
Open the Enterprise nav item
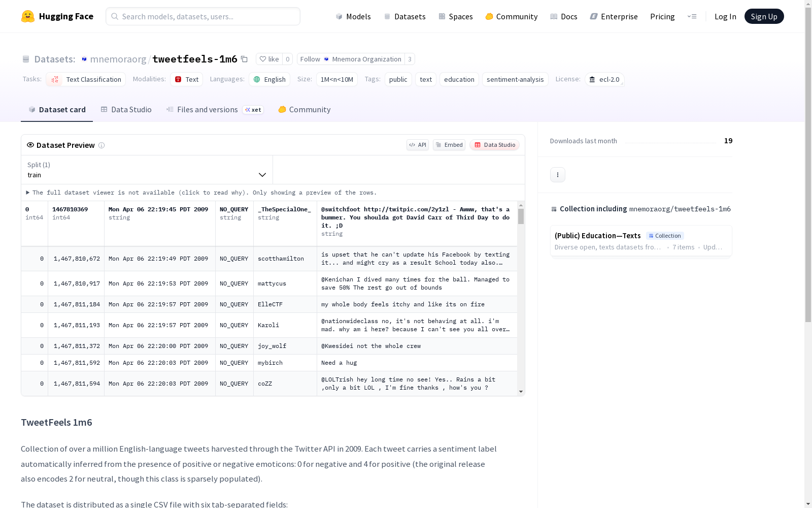coord(614,16)
